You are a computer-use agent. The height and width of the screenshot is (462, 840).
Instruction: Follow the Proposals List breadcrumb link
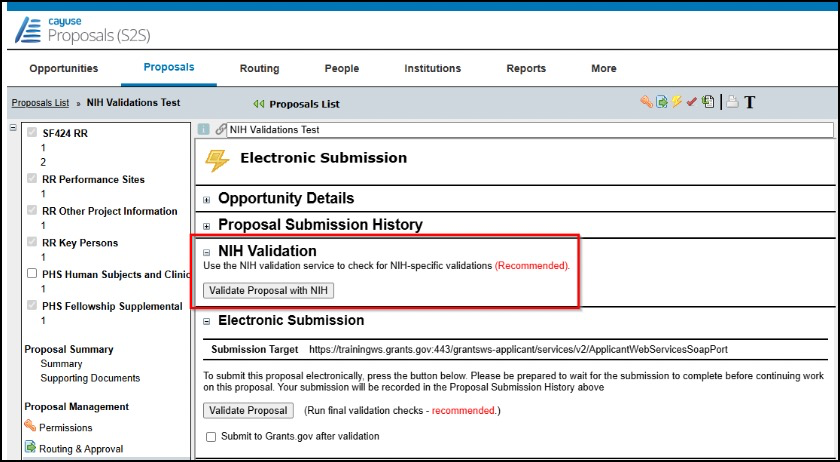[x=40, y=102]
